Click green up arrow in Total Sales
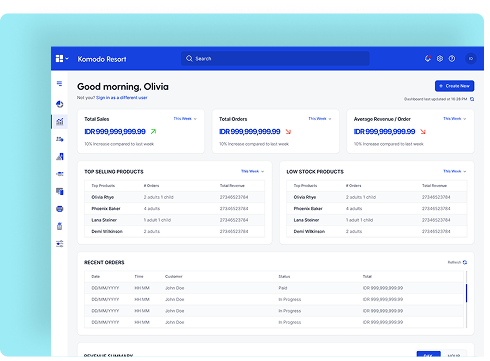The width and height of the screenshot is (490, 361). [x=153, y=132]
